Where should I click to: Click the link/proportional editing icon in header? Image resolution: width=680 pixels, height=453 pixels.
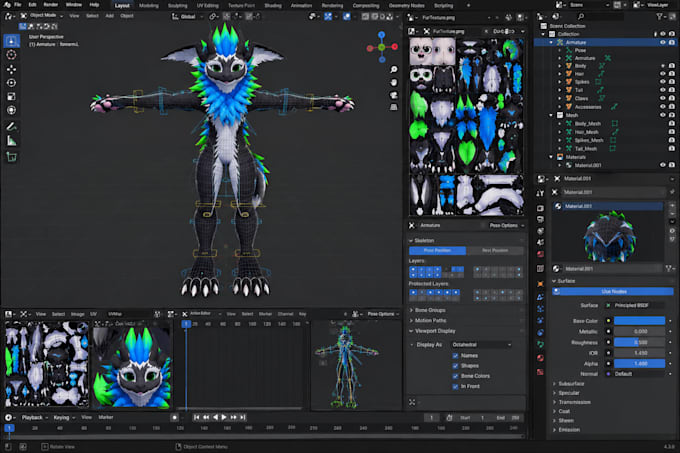tap(213, 16)
